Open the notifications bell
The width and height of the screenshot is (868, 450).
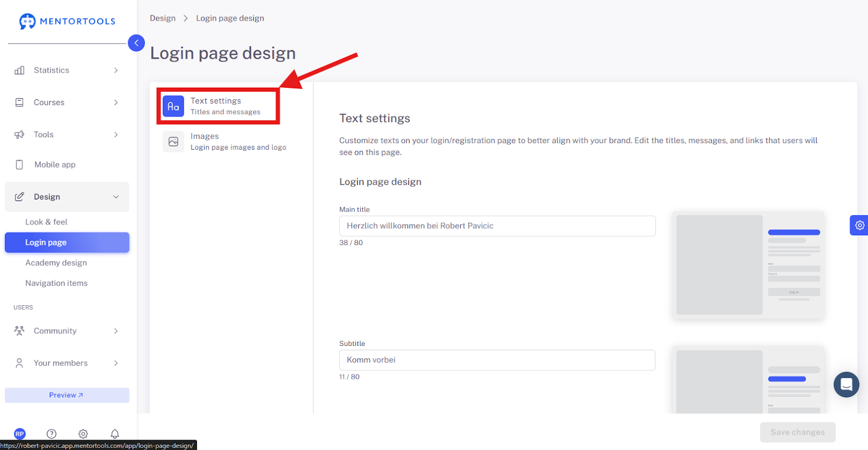pos(115,434)
